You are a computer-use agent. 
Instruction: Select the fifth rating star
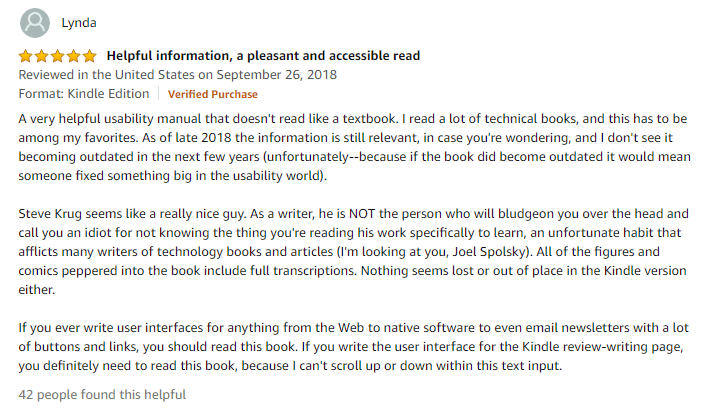[90, 56]
